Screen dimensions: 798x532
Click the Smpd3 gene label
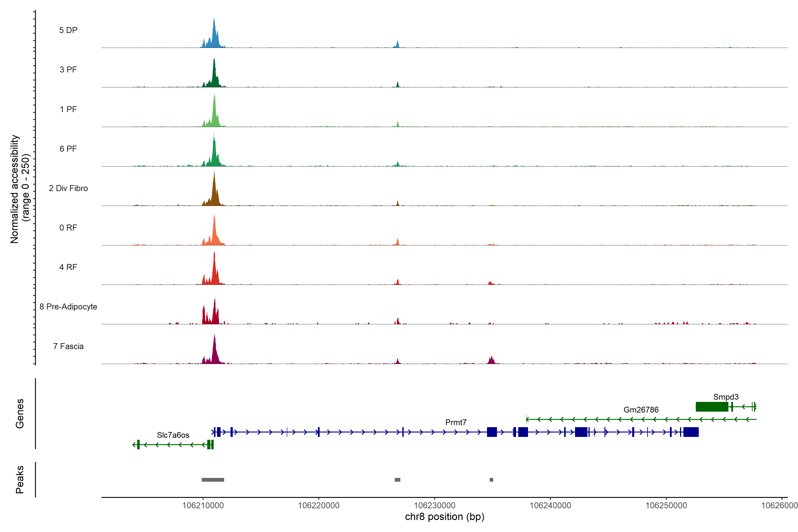(726, 397)
